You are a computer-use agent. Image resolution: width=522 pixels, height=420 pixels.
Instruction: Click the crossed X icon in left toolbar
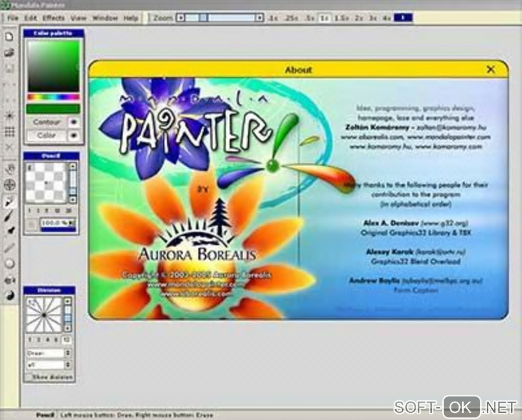[x=9, y=147]
